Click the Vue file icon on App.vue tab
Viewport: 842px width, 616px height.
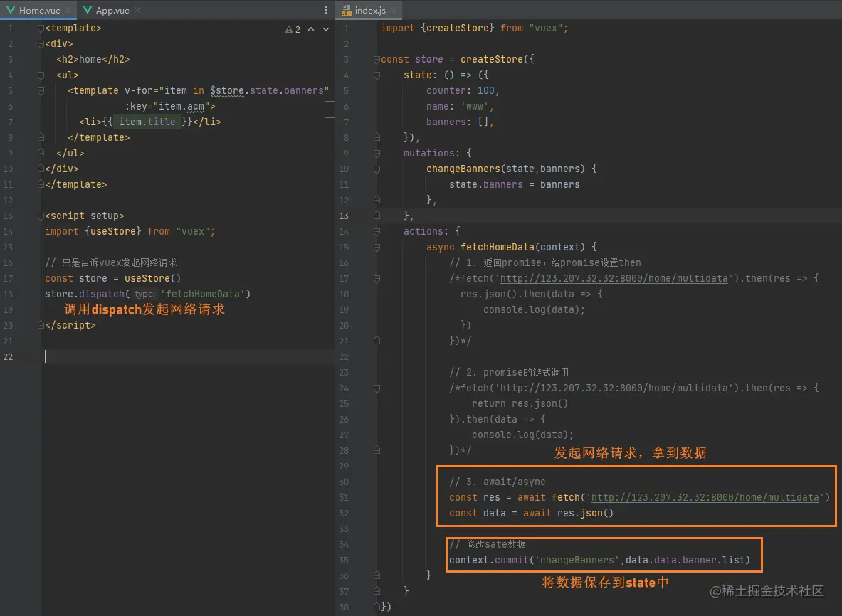point(88,10)
